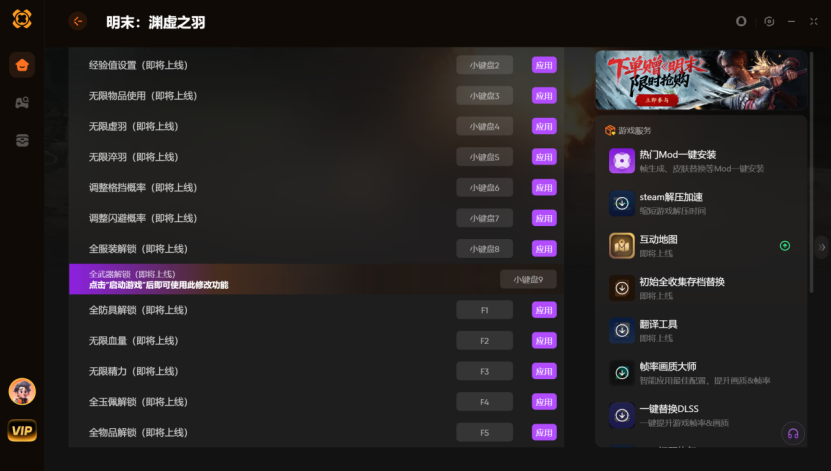Select the 帧率画质大师 service entry

(701, 372)
